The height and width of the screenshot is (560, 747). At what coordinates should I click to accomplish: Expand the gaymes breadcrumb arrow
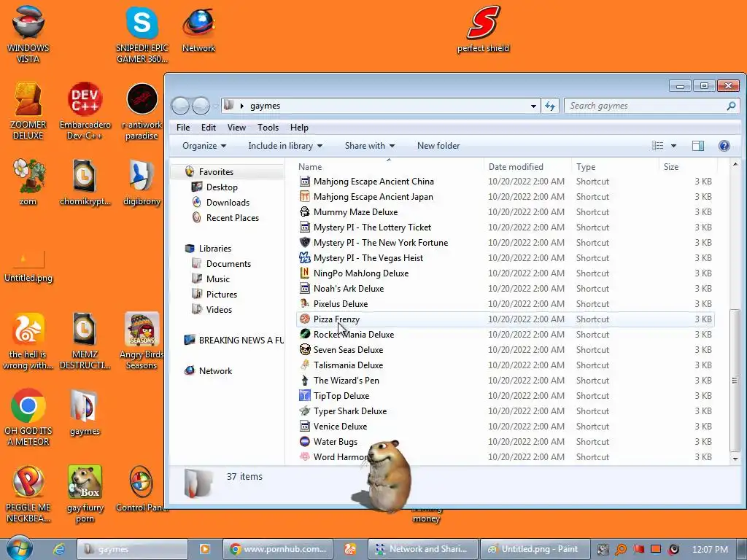coord(242,106)
